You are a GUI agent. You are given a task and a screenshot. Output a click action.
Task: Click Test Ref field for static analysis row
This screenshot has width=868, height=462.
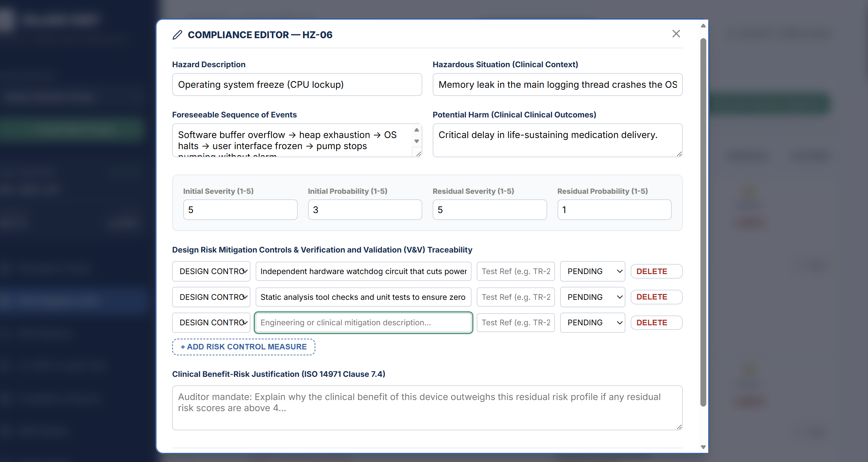tap(516, 297)
